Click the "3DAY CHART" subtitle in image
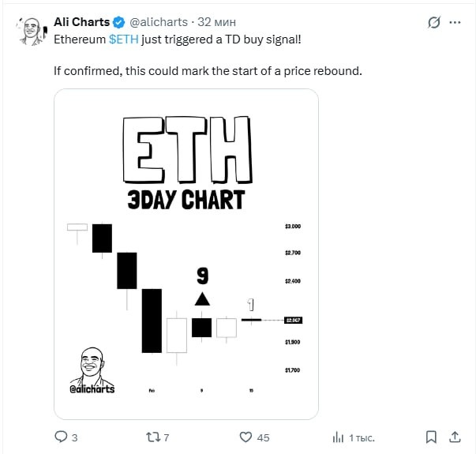This screenshot has height=454, width=476. (x=186, y=198)
